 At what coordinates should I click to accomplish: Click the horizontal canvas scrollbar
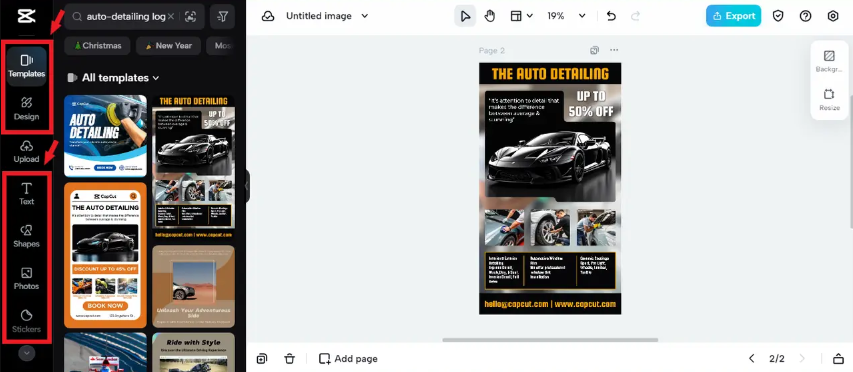coord(550,340)
